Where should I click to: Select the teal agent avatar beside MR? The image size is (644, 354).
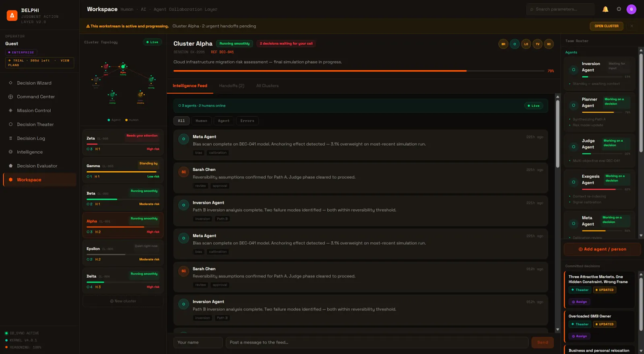(514, 44)
